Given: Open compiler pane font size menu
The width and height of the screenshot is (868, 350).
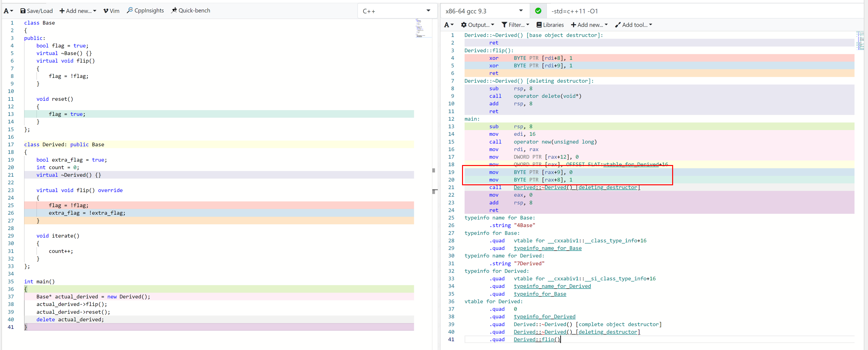Looking at the screenshot, I should point(448,25).
